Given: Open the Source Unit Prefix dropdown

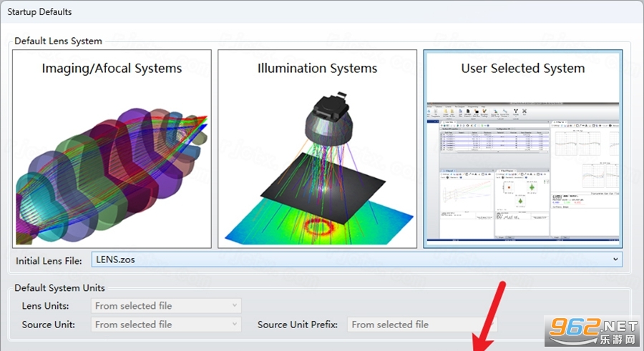Looking at the screenshot, I should 422,325.
